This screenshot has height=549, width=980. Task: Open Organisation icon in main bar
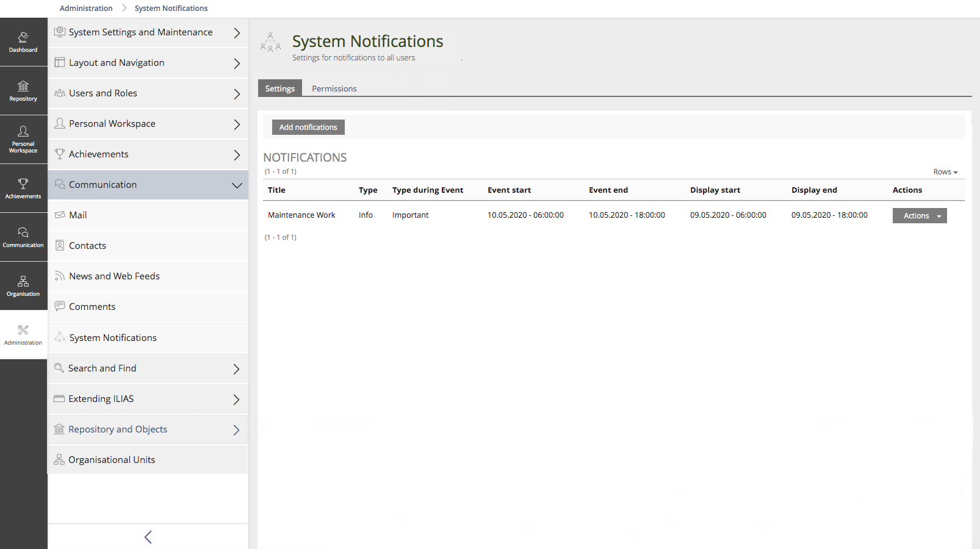[x=23, y=286]
